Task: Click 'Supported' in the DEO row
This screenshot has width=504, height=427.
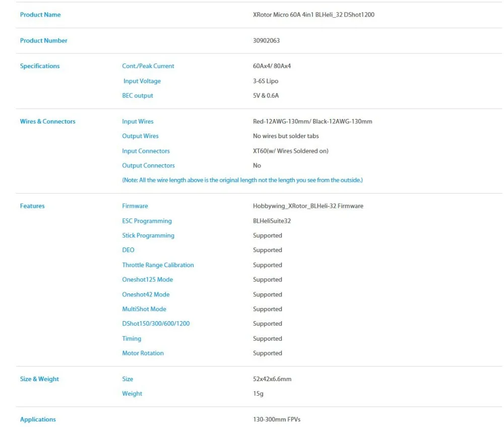Action: pos(268,250)
